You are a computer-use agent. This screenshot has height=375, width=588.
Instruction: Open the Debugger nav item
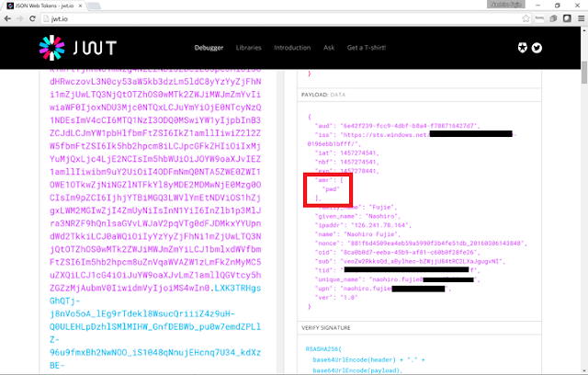(x=209, y=48)
